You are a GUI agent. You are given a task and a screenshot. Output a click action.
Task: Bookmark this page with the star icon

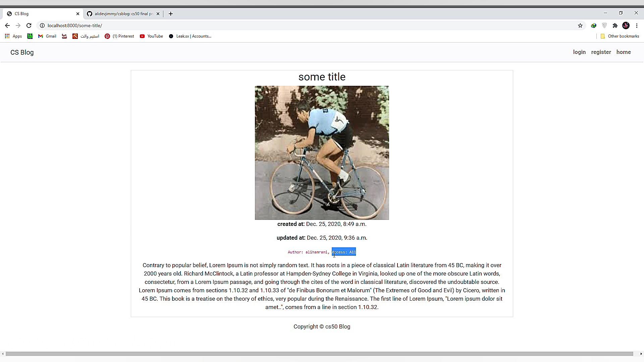tap(580, 25)
